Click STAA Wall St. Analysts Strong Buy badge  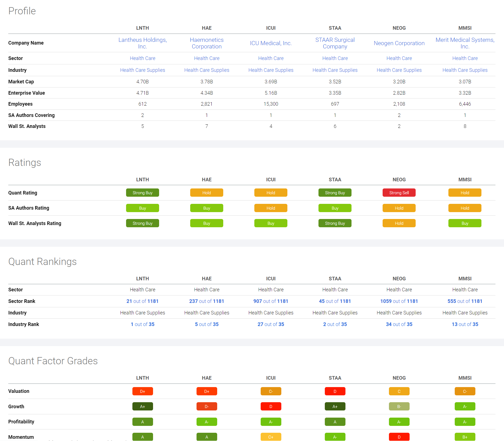335,223
